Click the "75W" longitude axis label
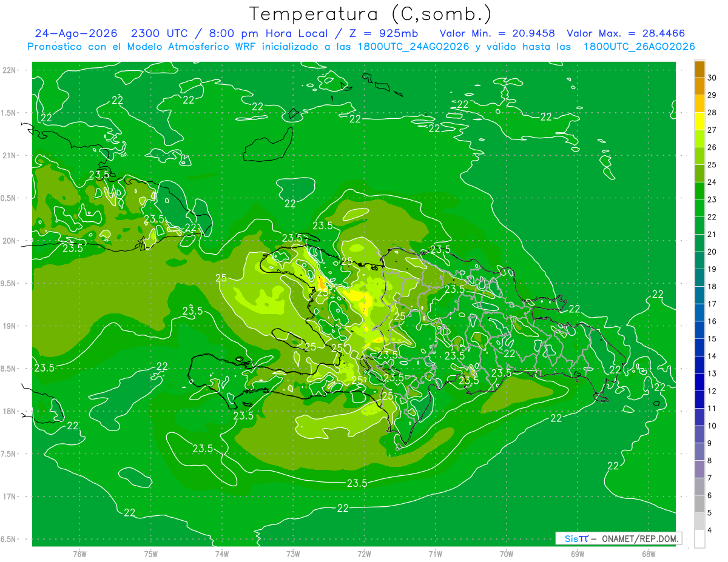The width and height of the screenshot is (728, 562). (150, 554)
